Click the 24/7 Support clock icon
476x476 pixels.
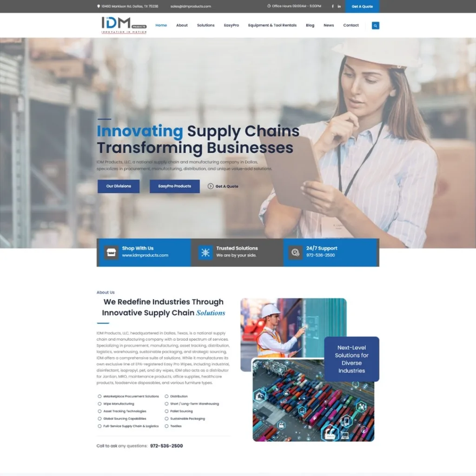(295, 252)
